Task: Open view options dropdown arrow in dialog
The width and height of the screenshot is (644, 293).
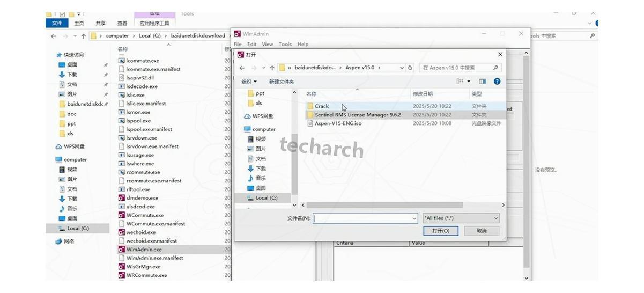Action: click(x=469, y=82)
